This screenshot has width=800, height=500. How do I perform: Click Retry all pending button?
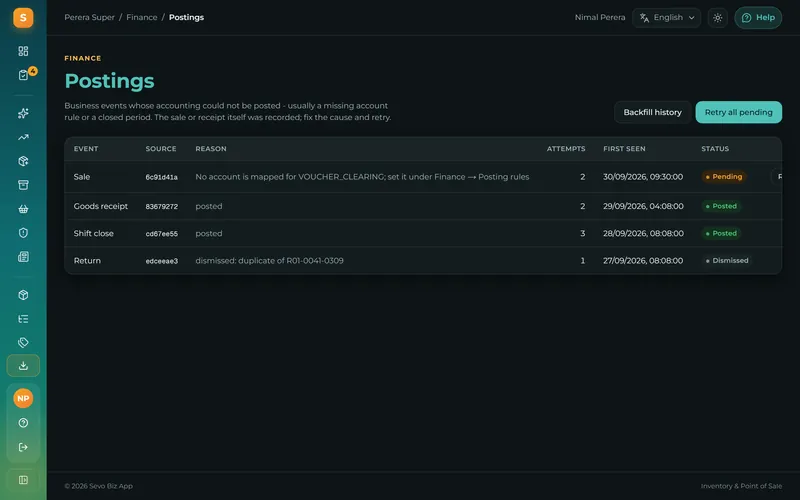pos(738,112)
